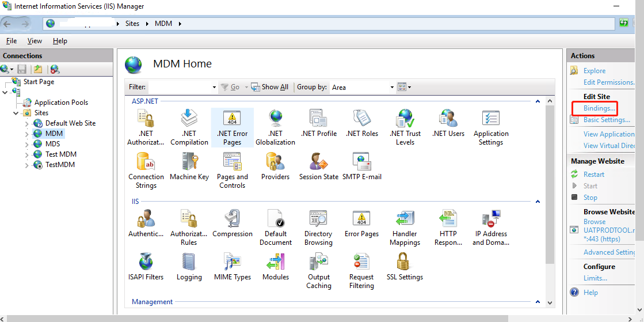
Task: Open the Logging feature
Action: tap(189, 267)
